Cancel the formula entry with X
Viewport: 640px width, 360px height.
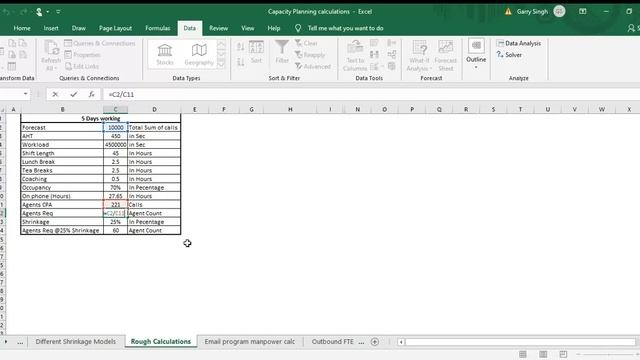pos(55,94)
